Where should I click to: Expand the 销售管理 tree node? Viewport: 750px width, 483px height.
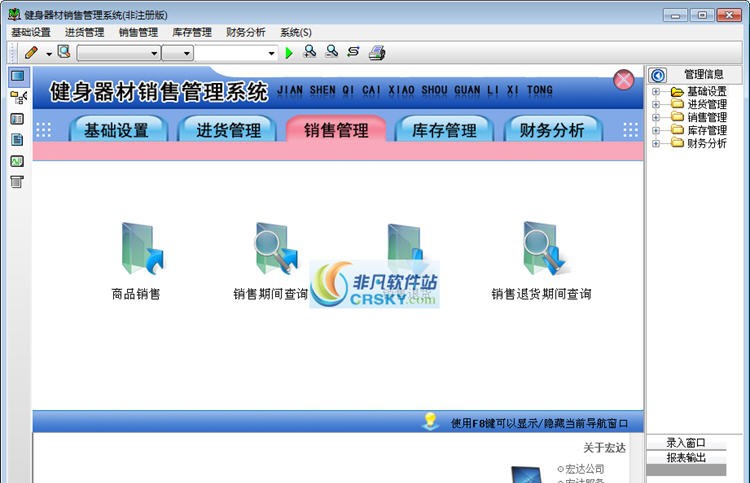[656, 117]
